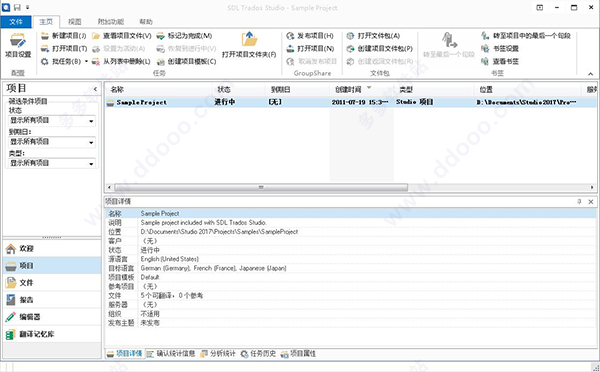Screen dimensions: 600x372
Task: Click 查看书签 view bookmarks
Action: point(500,61)
